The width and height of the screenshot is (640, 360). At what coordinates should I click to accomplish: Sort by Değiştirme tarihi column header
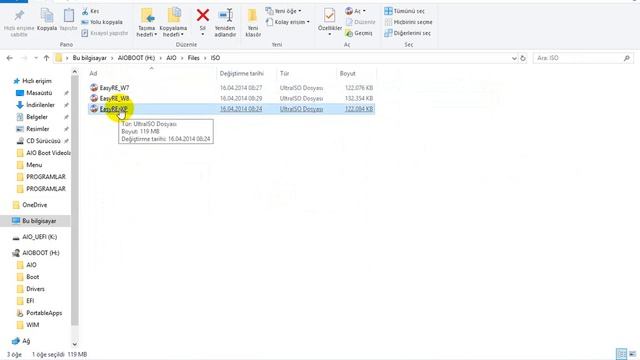click(246, 73)
